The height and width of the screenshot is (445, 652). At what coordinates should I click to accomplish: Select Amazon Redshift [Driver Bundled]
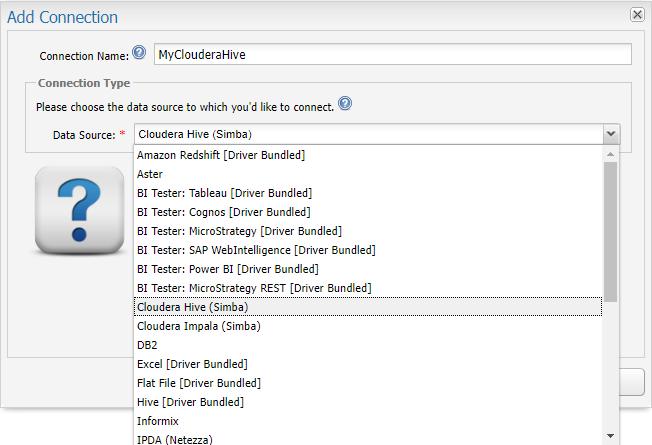(368, 155)
